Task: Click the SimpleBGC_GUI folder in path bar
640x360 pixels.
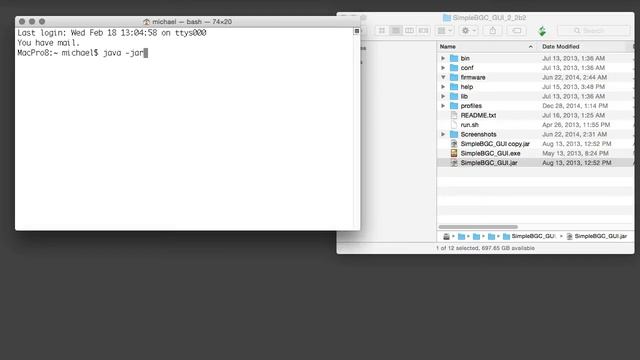Action: coord(529,236)
